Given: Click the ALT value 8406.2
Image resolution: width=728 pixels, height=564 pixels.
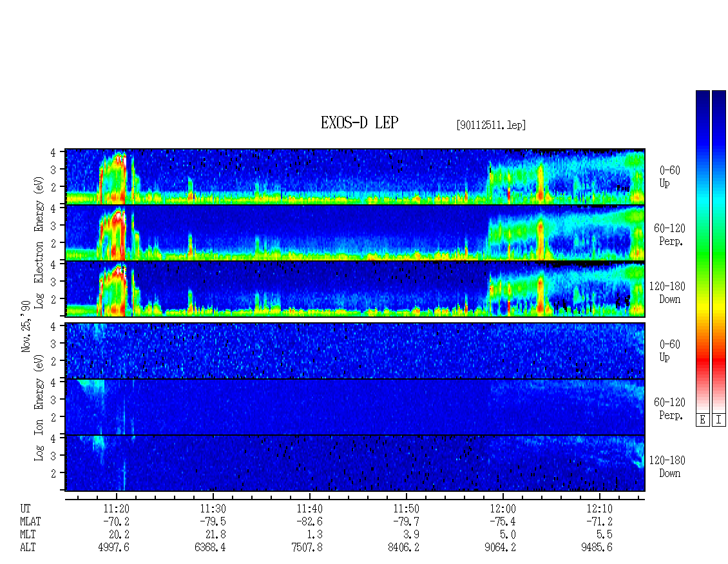Looking at the screenshot, I should click(x=403, y=548).
